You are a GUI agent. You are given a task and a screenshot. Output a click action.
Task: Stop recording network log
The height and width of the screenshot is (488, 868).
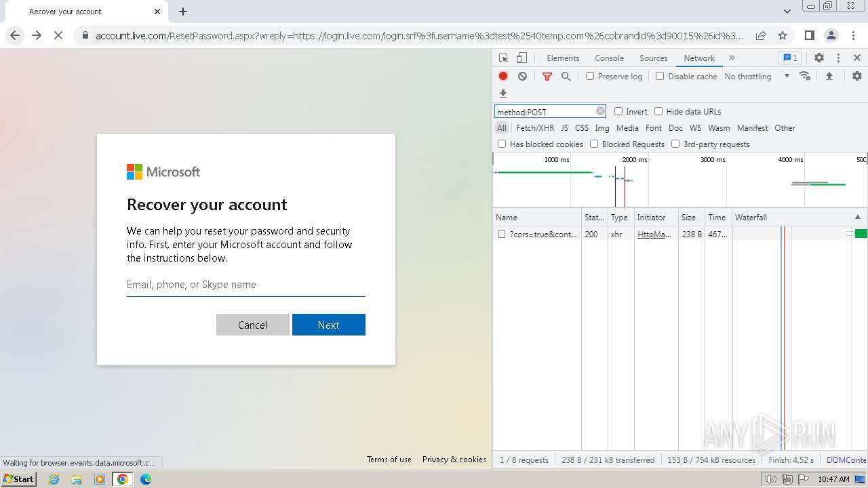[x=503, y=77]
